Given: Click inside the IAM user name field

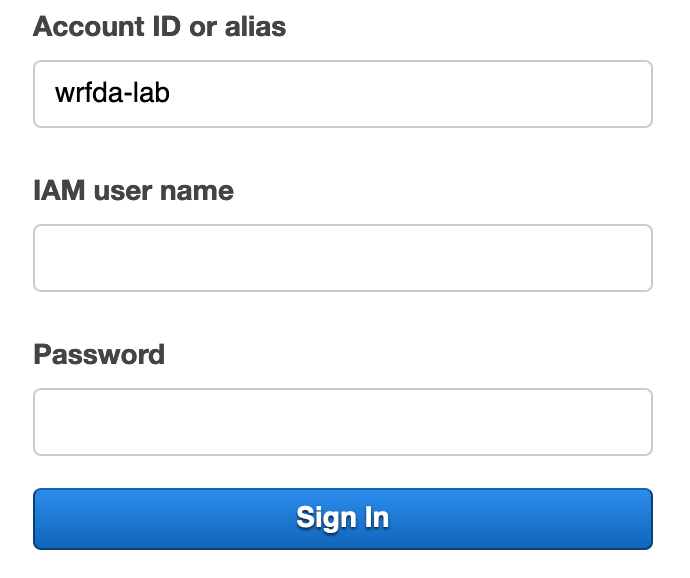Looking at the screenshot, I should 343,258.
